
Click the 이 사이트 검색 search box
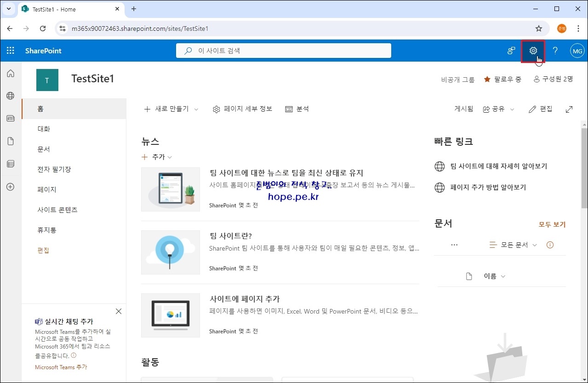[284, 51]
